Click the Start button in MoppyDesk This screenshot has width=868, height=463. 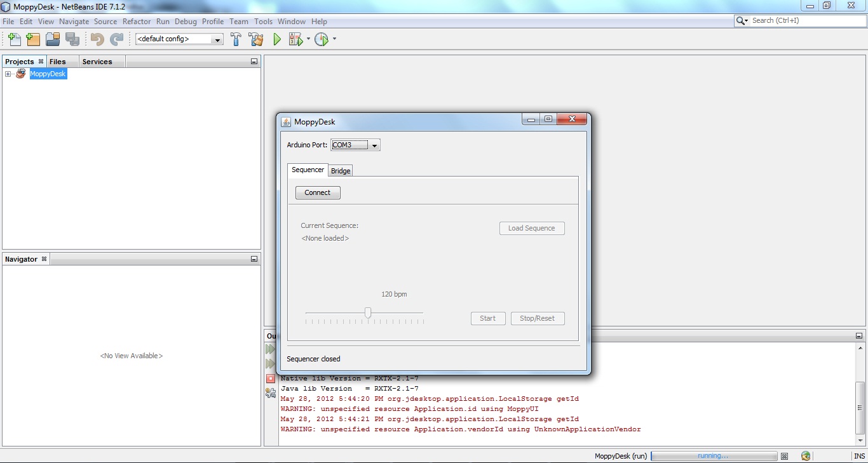click(488, 318)
